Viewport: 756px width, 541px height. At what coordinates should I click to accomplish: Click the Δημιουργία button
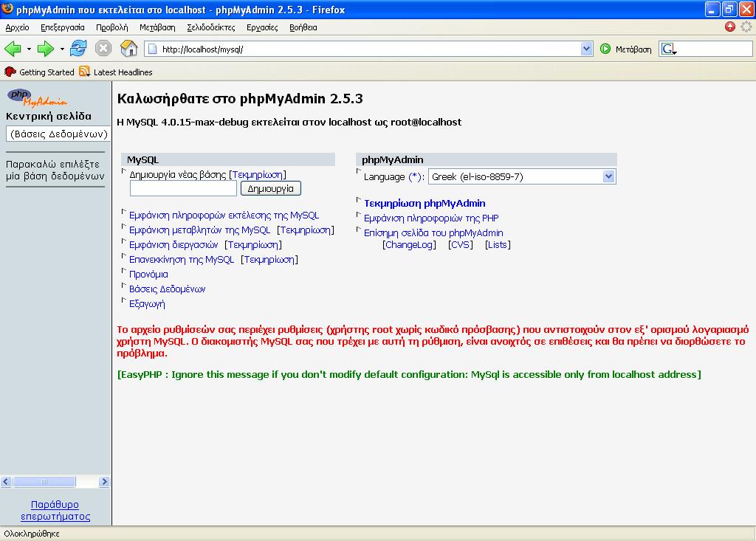click(270, 188)
